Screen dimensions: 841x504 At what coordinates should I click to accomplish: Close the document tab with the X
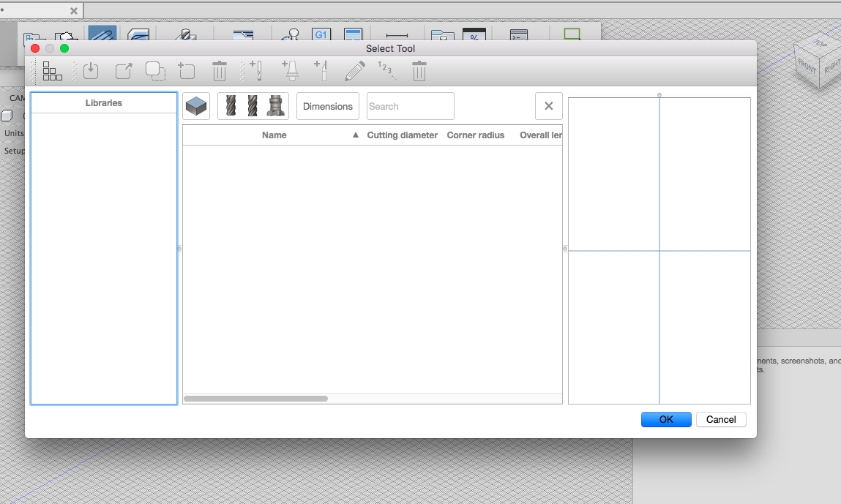(x=73, y=11)
